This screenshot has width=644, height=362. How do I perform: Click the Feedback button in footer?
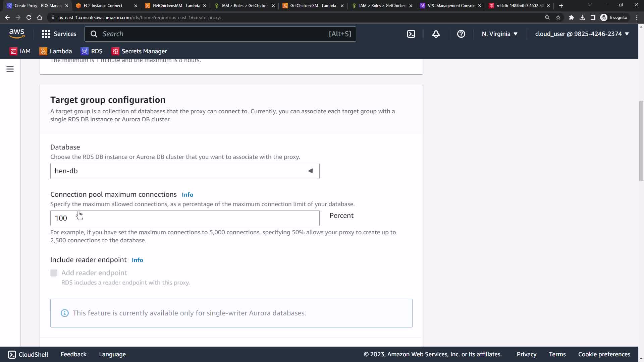point(73,354)
